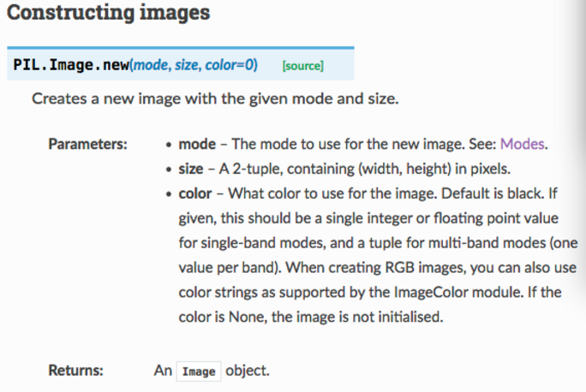Click the 'Creates a new image' description
The width and height of the screenshot is (586, 392).
[x=215, y=98]
